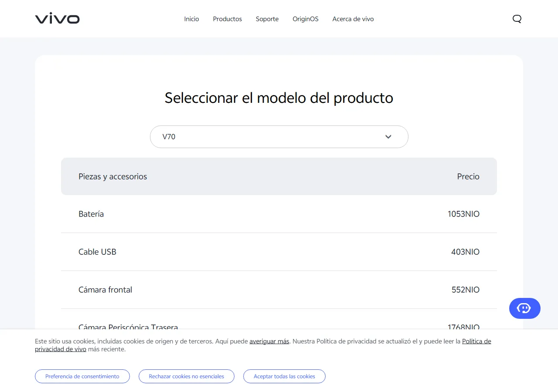Select the Batería row label
Viewport: 558px width, 392px height.
[91, 214]
